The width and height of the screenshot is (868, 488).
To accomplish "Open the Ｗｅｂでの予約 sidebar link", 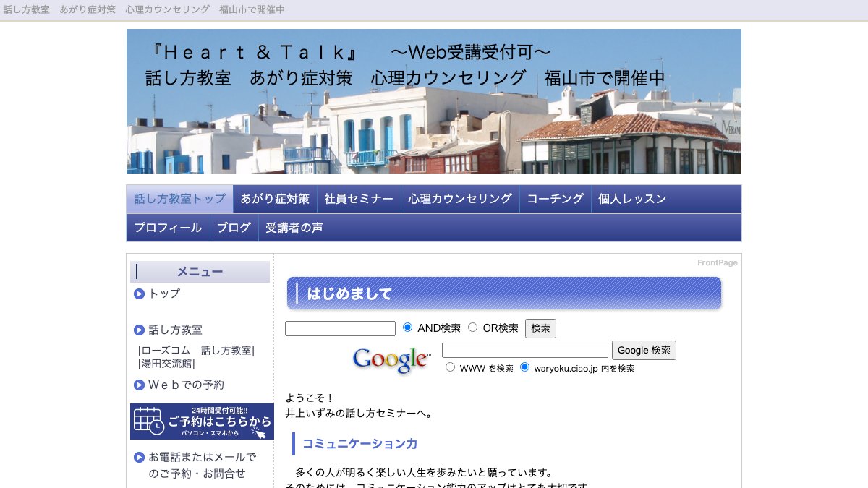I will (187, 385).
